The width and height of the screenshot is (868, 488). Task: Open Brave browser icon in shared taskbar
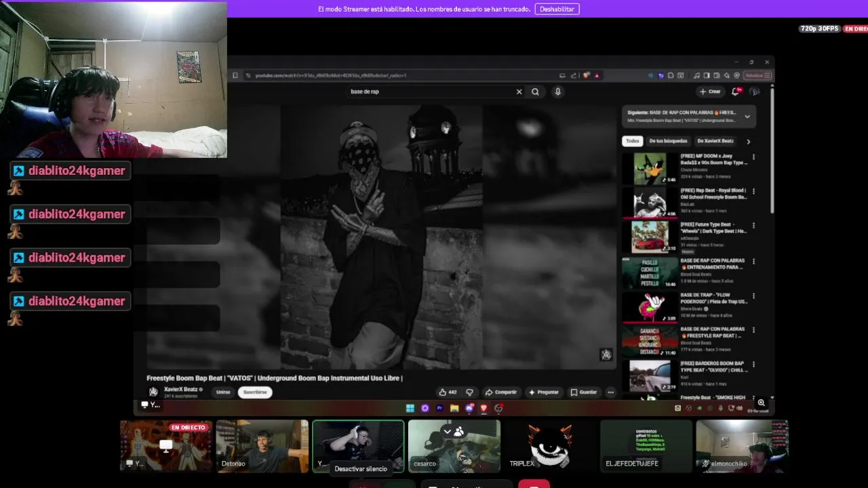pyautogui.click(x=484, y=408)
